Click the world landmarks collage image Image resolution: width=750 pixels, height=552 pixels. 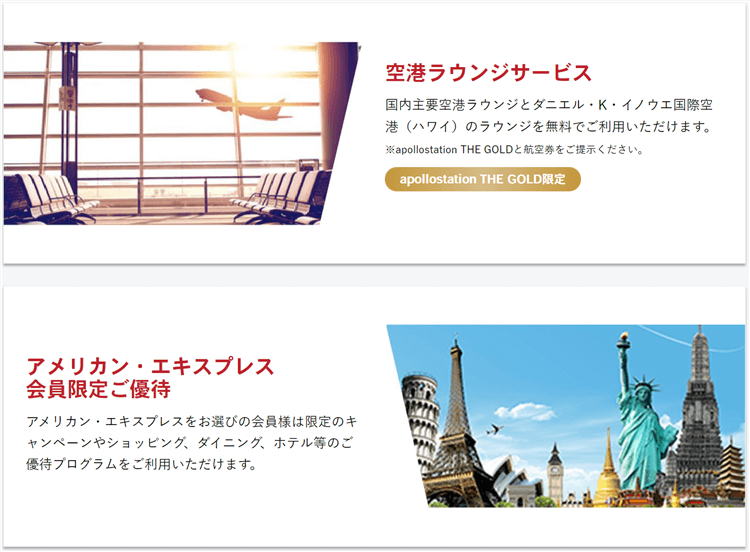(x=566, y=416)
